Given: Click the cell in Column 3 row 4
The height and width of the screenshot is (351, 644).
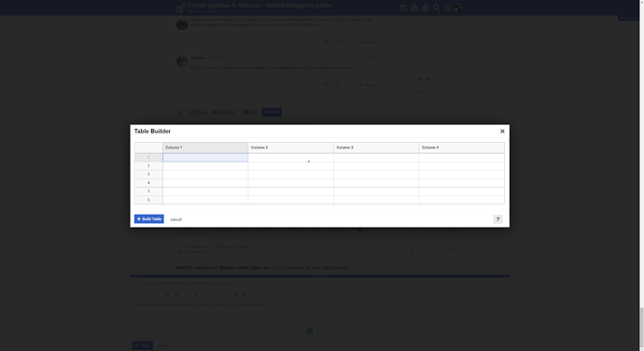Looking at the screenshot, I should (x=376, y=183).
